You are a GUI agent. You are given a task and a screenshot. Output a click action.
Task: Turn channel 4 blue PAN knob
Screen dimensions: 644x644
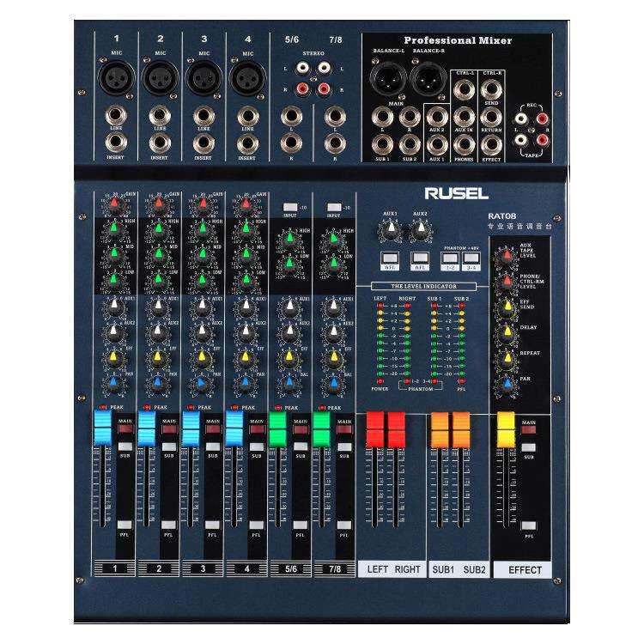(246, 383)
